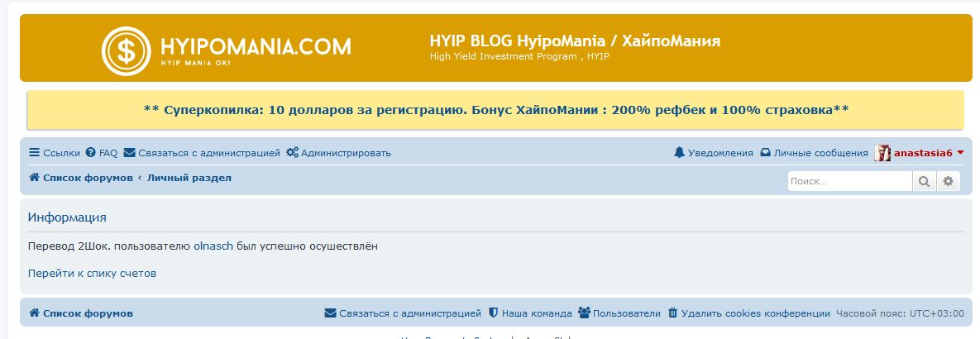Click the HyipoMania dollar coin logo
This screenshot has width=980, height=339.
coord(126,50)
